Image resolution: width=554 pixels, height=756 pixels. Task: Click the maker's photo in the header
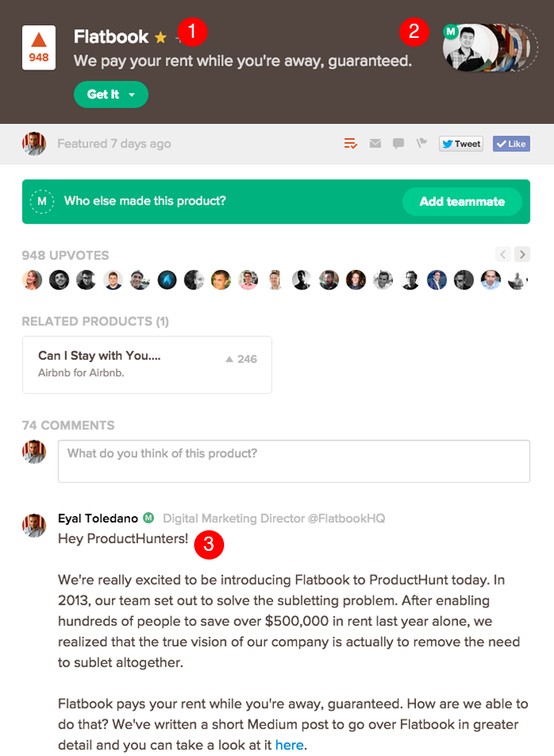(470, 49)
